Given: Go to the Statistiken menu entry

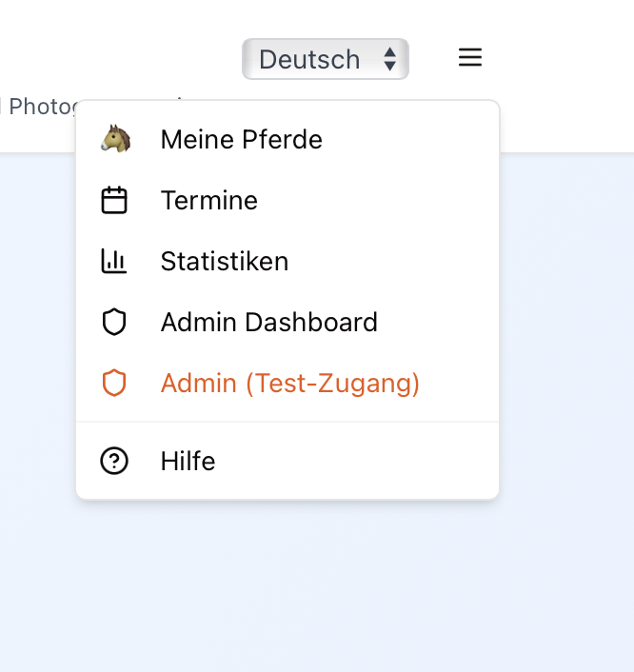Looking at the screenshot, I should point(225,261).
